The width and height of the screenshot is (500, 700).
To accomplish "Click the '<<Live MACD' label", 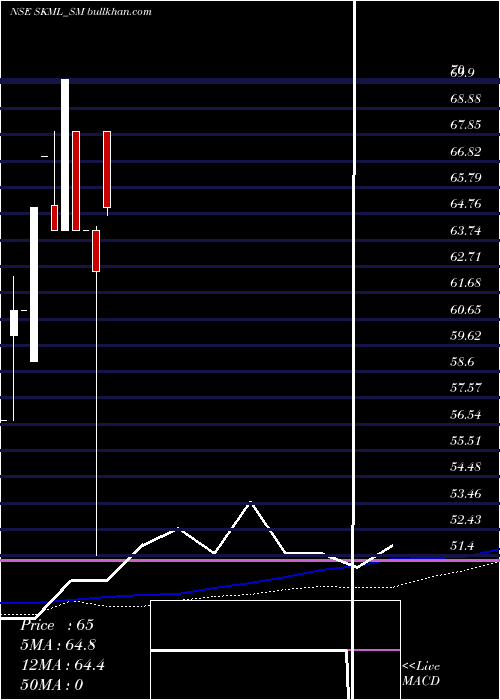I will (x=421, y=673).
